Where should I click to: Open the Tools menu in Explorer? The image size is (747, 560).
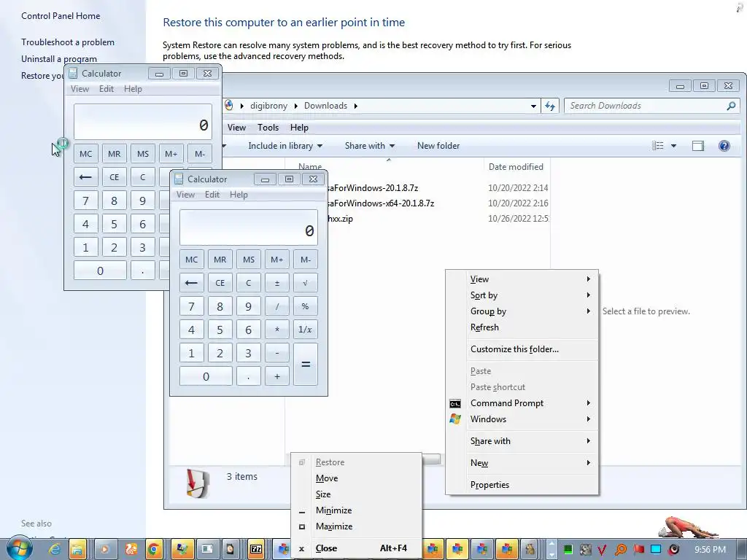pos(268,128)
